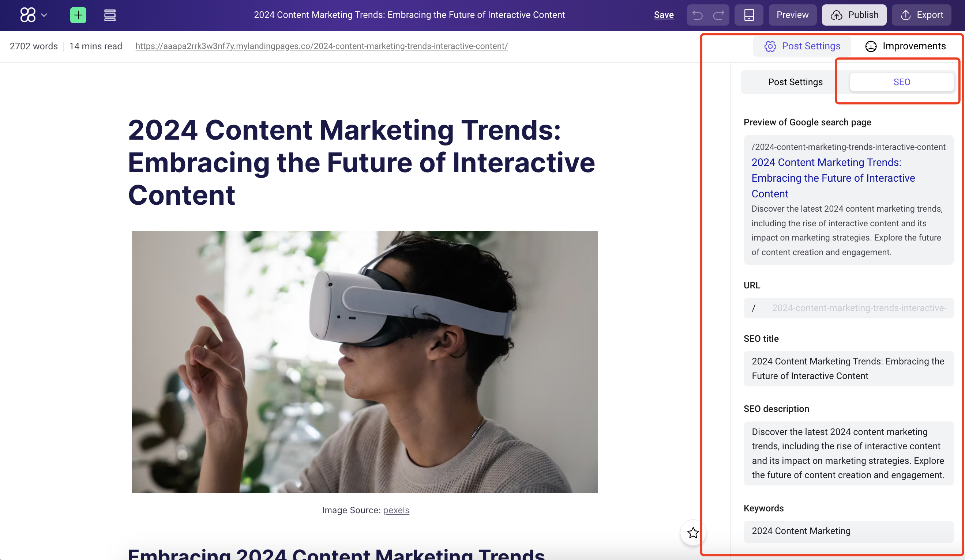Save the post using the Save link
Screen dimensions: 965x560
coord(664,15)
